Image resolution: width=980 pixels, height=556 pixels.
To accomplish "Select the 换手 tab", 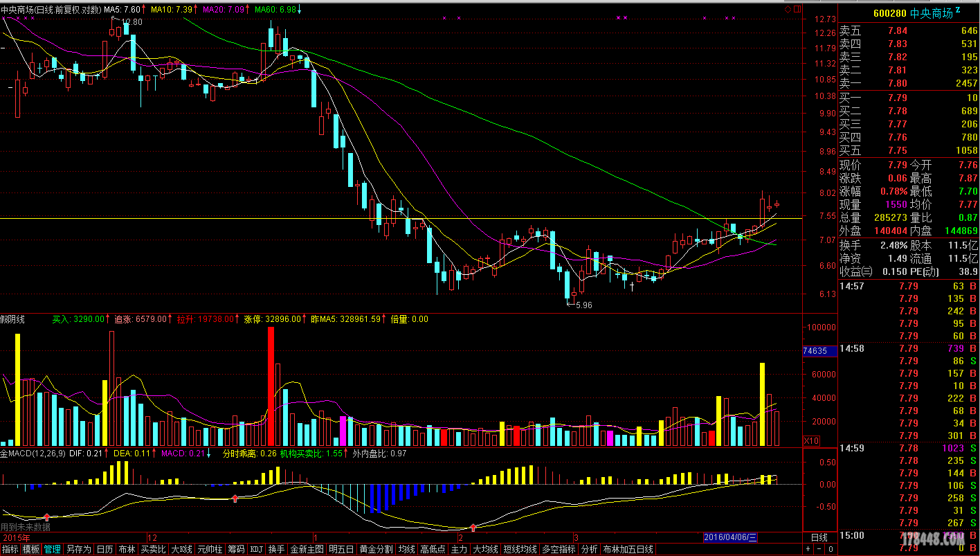I will (277, 549).
